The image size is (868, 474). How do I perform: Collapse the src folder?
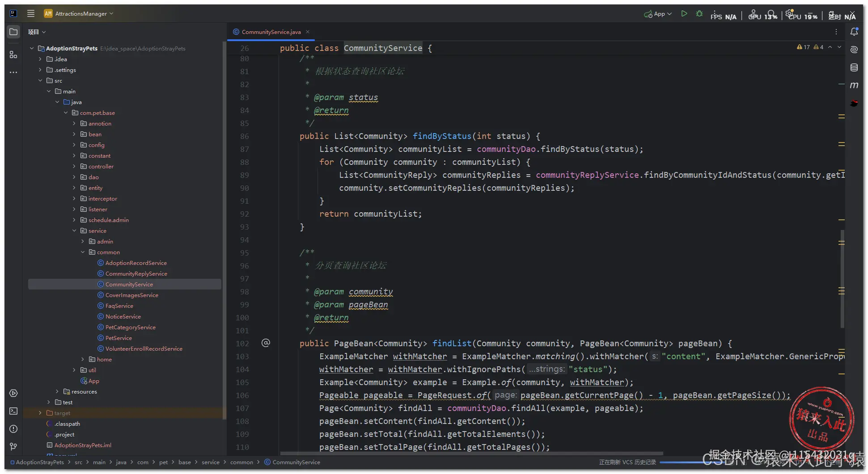click(40, 80)
